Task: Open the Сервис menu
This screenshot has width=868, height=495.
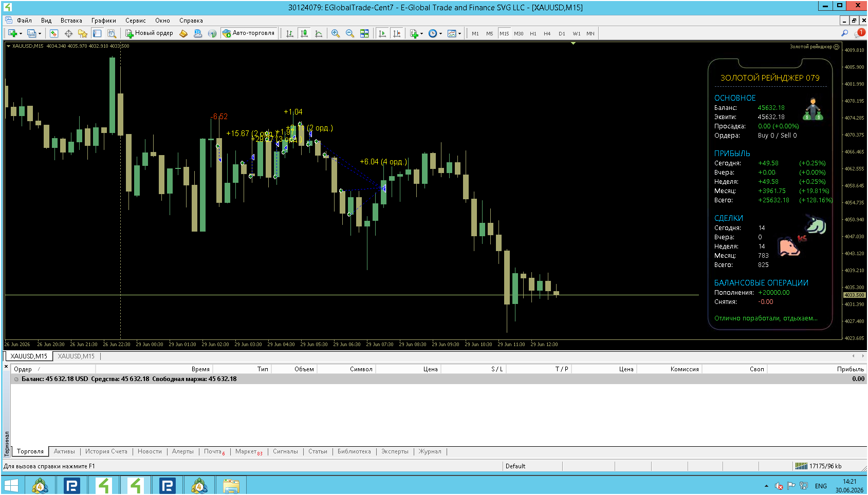Action: pos(135,21)
